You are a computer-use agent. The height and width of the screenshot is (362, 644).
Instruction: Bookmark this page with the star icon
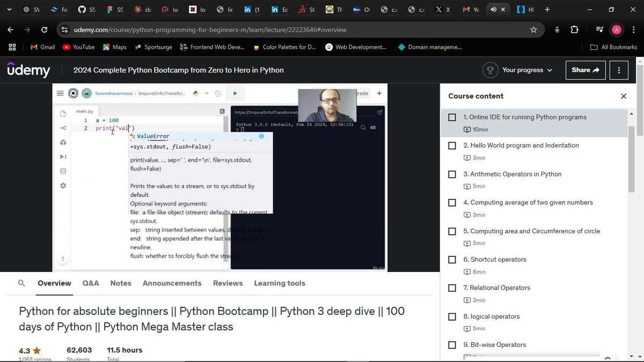[x=533, y=29]
